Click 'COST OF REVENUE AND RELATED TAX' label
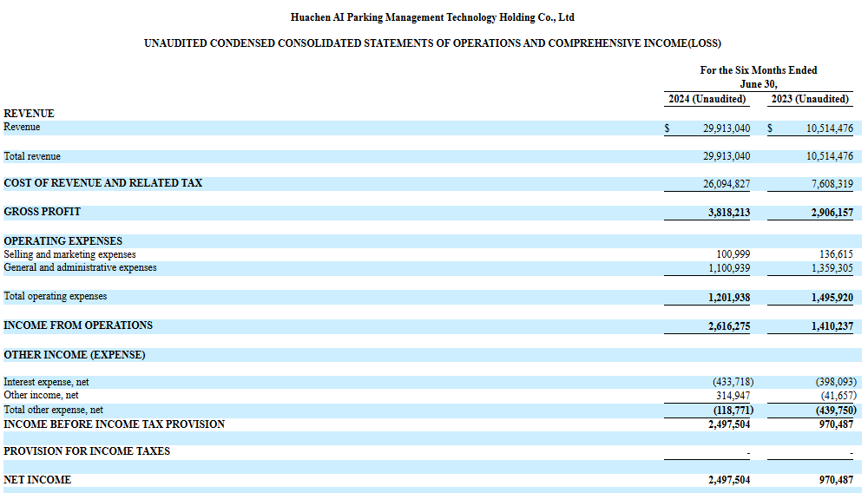Image resolution: width=868 pixels, height=493 pixels. click(x=103, y=183)
